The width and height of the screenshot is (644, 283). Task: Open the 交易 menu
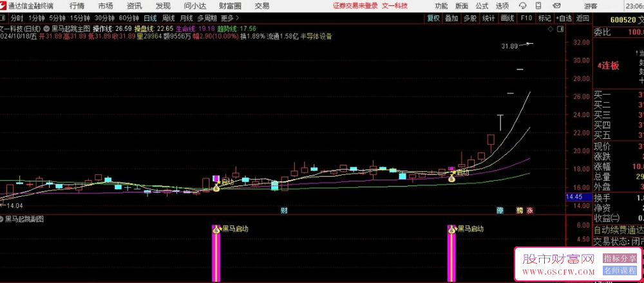(262, 6)
